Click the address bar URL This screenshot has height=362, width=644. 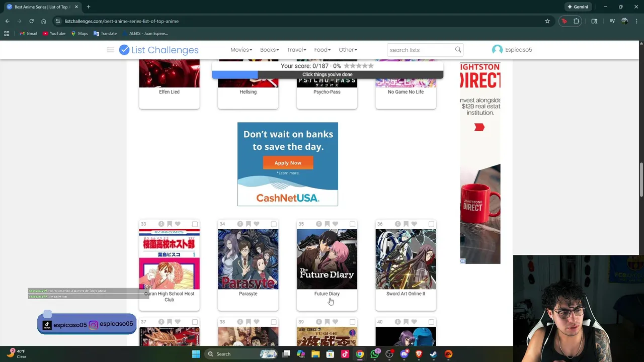121,21
